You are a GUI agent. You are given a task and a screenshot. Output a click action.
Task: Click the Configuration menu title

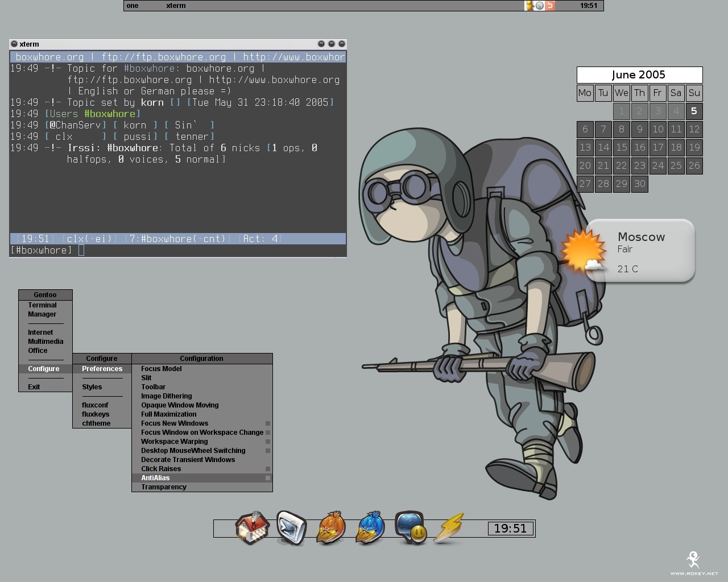(202, 359)
